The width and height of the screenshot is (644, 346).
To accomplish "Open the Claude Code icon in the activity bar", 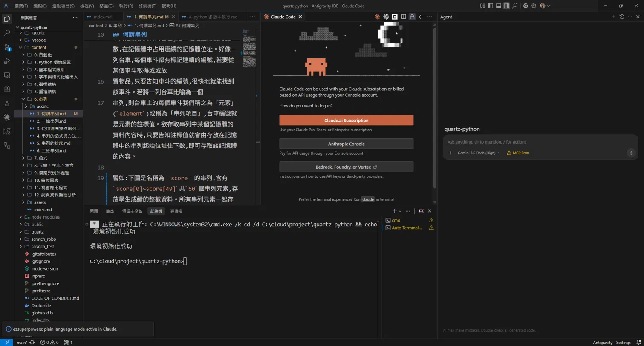I will coord(7,117).
